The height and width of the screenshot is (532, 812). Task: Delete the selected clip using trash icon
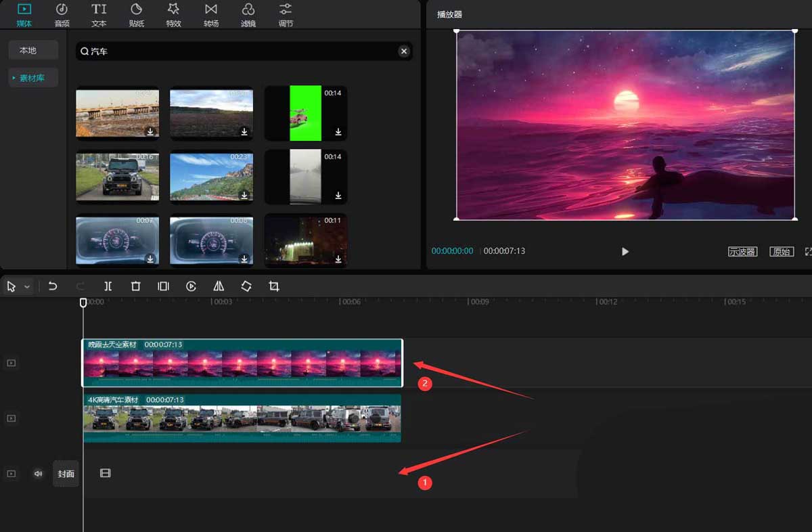pyautogui.click(x=135, y=286)
